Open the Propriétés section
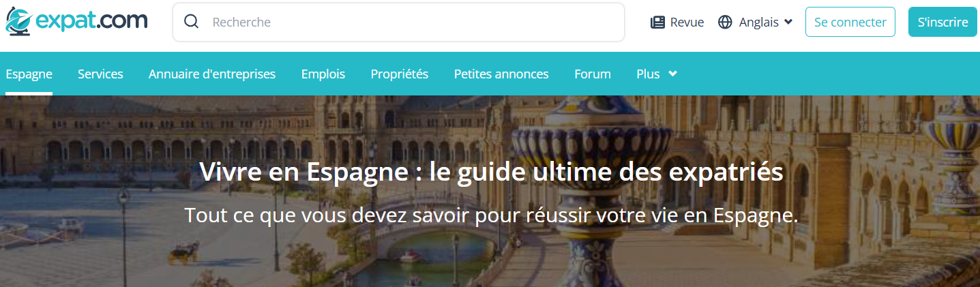Screen dimensions: 980x287 (400, 74)
